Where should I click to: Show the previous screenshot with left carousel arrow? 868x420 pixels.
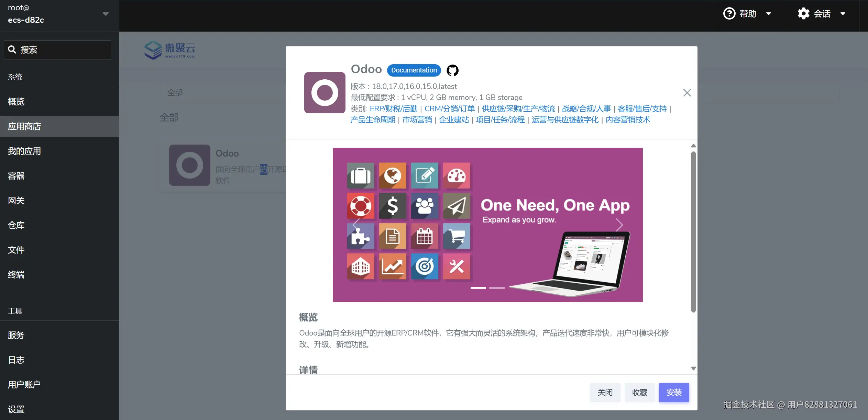(x=355, y=225)
